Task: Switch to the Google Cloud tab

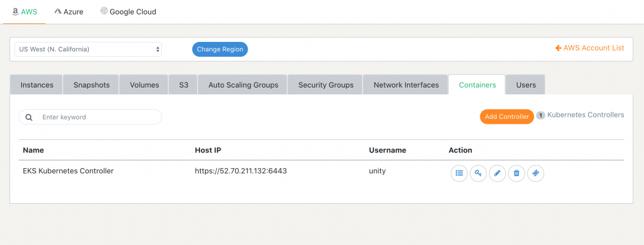Action: [x=129, y=12]
